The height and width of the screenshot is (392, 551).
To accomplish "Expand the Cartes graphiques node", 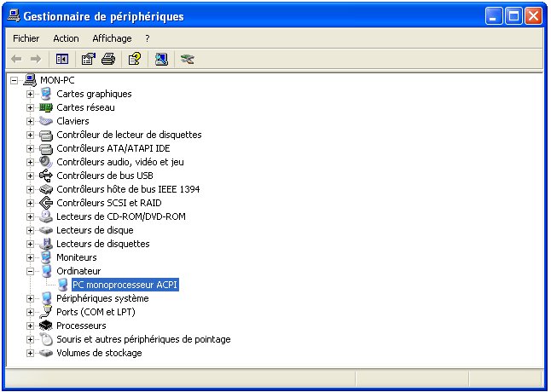I will 30,94.
